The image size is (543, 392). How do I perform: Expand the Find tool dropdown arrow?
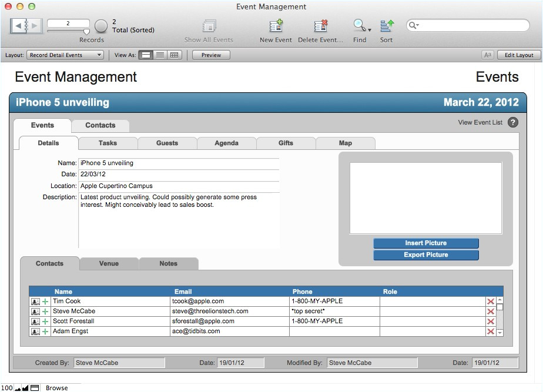(370, 29)
